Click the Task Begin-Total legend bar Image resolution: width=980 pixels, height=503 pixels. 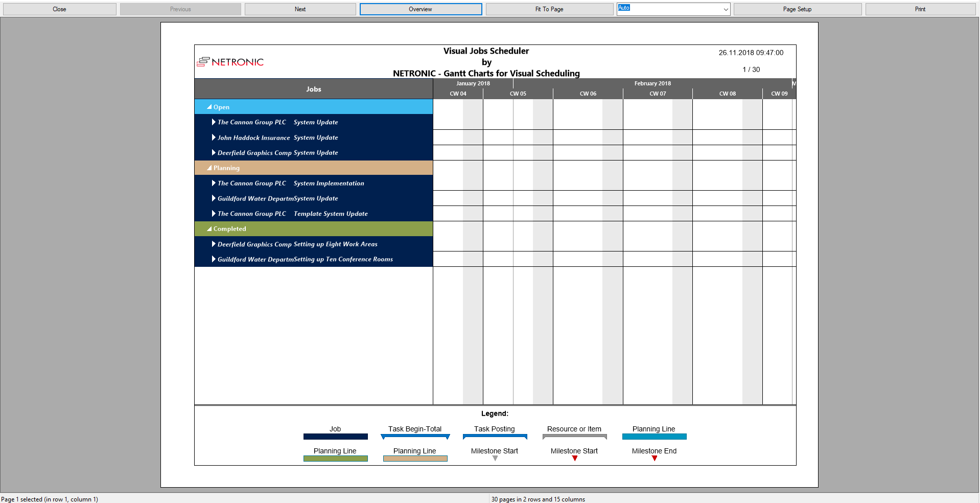[x=415, y=437]
